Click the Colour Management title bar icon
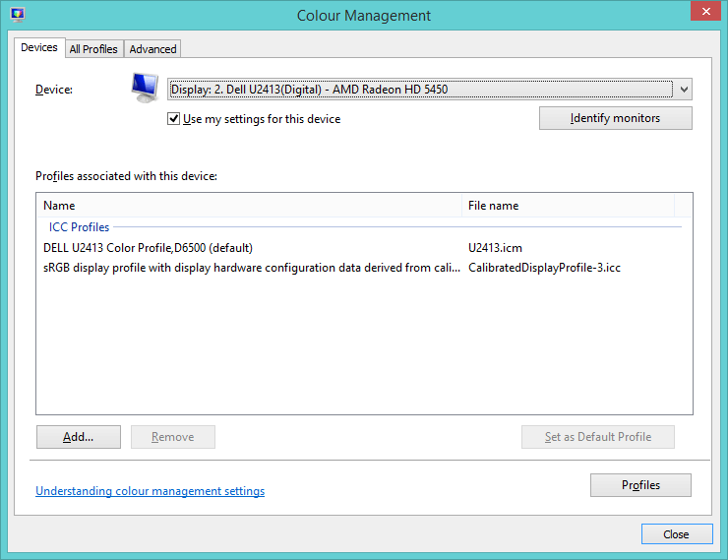Screen dimensions: 728x560 [18, 15]
